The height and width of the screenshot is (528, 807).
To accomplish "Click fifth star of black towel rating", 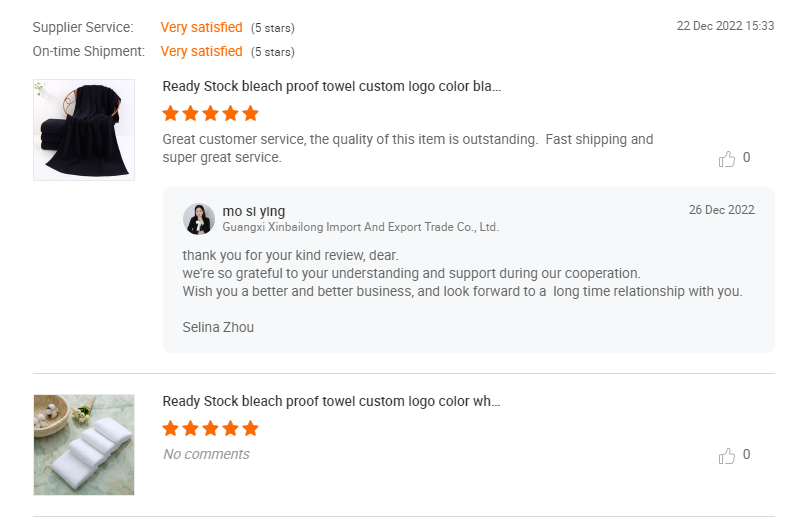I will click(x=250, y=114).
